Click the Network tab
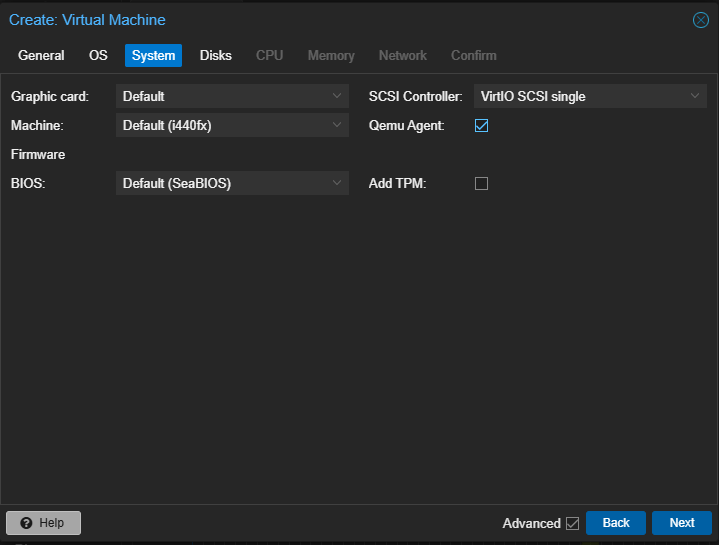This screenshot has height=545, width=719. point(402,56)
